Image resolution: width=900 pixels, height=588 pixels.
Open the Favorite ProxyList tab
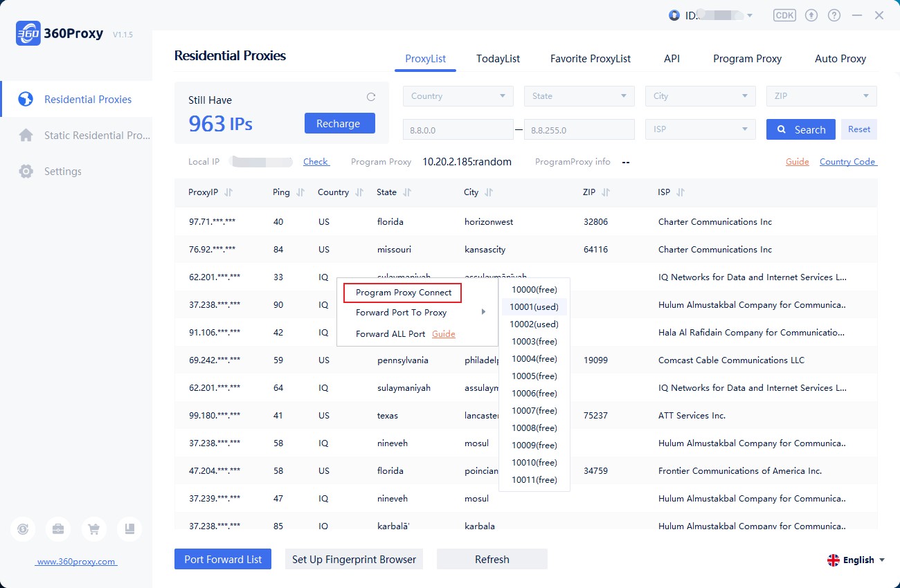point(591,59)
